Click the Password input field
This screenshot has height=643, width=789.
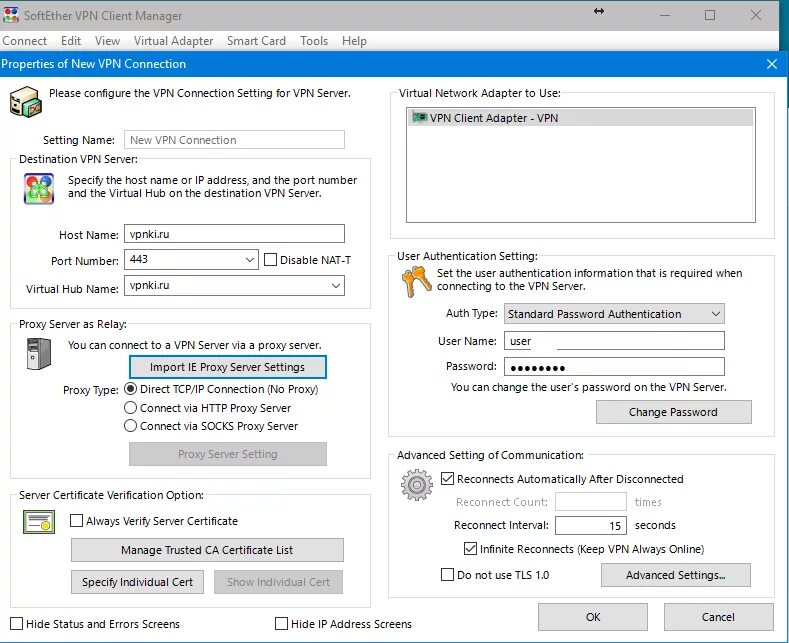[614, 367]
